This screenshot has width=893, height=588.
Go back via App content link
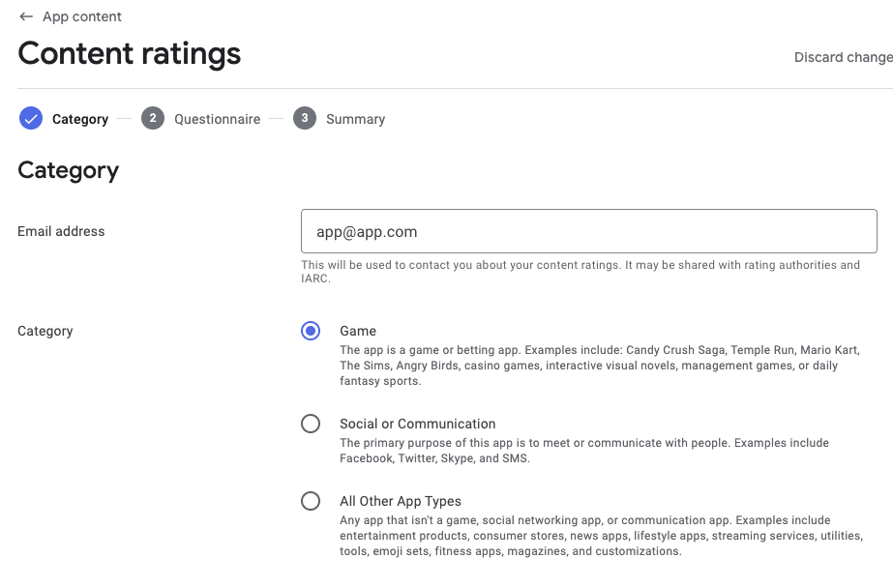point(81,16)
